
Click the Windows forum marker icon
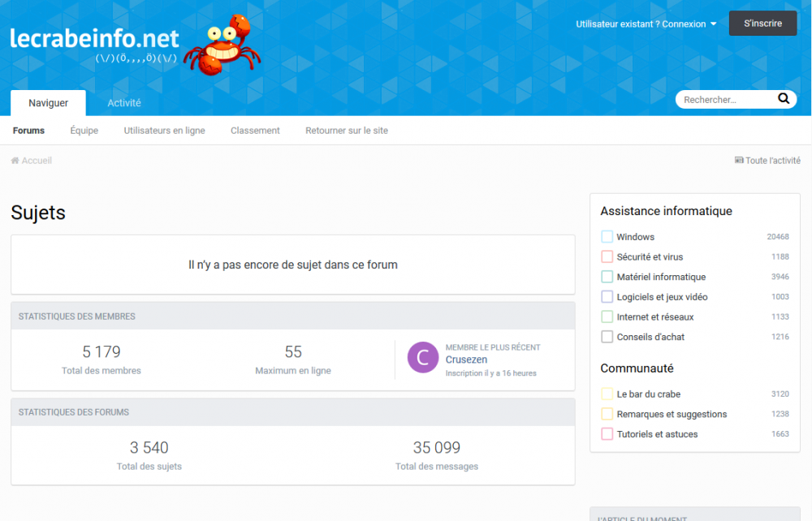point(606,236)
